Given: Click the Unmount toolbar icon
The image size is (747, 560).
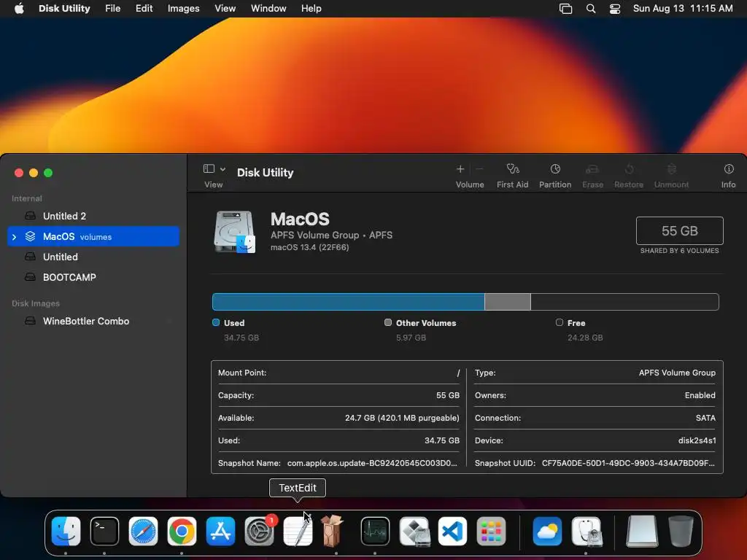Looking at the screenshot, I should tap(672, 169).
